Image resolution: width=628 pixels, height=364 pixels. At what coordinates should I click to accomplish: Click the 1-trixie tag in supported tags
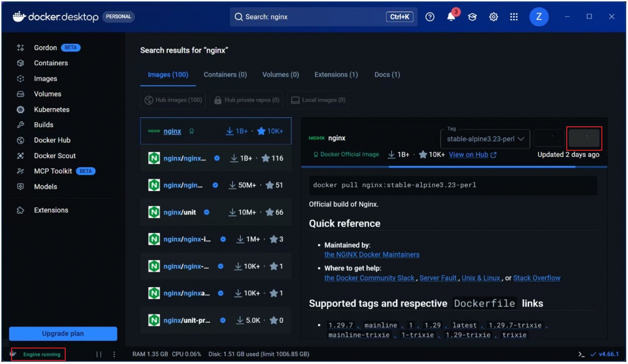[417, 335]
